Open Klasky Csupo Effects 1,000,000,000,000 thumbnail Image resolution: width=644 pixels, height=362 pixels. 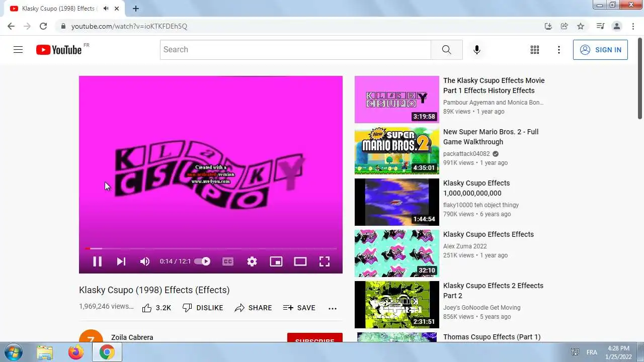[x=397, y=202]
